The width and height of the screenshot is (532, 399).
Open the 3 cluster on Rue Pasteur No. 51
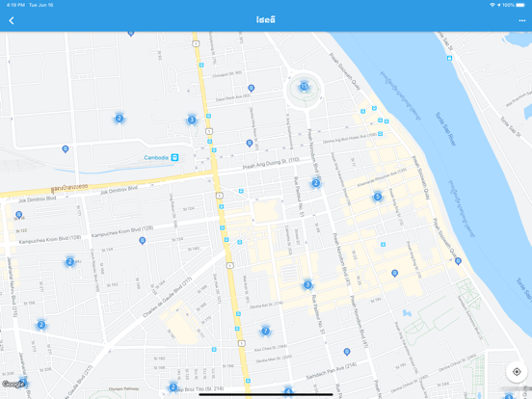pos(307,284)
